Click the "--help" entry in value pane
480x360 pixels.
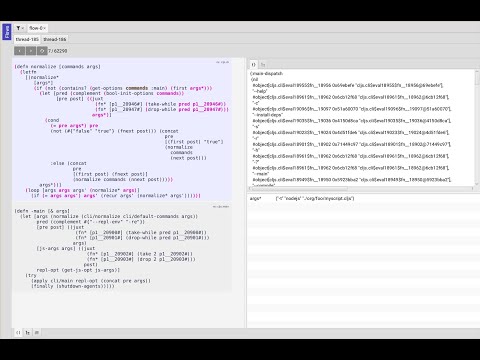coord(260,91)
